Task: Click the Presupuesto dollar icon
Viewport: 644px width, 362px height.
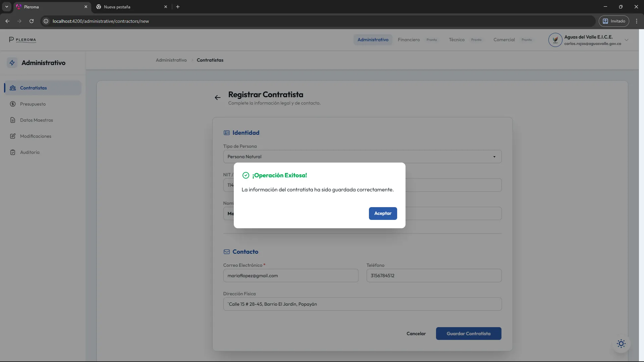Action: click(x=13, y=104)
